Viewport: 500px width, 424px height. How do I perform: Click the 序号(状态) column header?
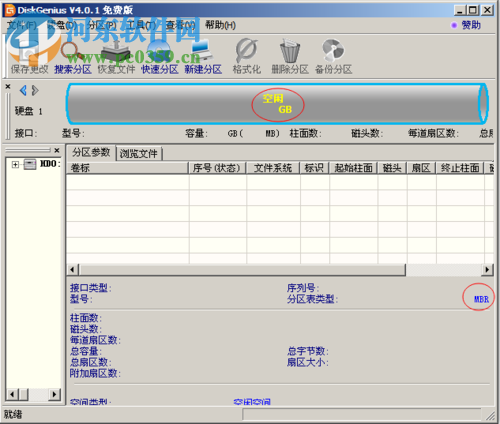pyautogui.click(x=217, y=168)
